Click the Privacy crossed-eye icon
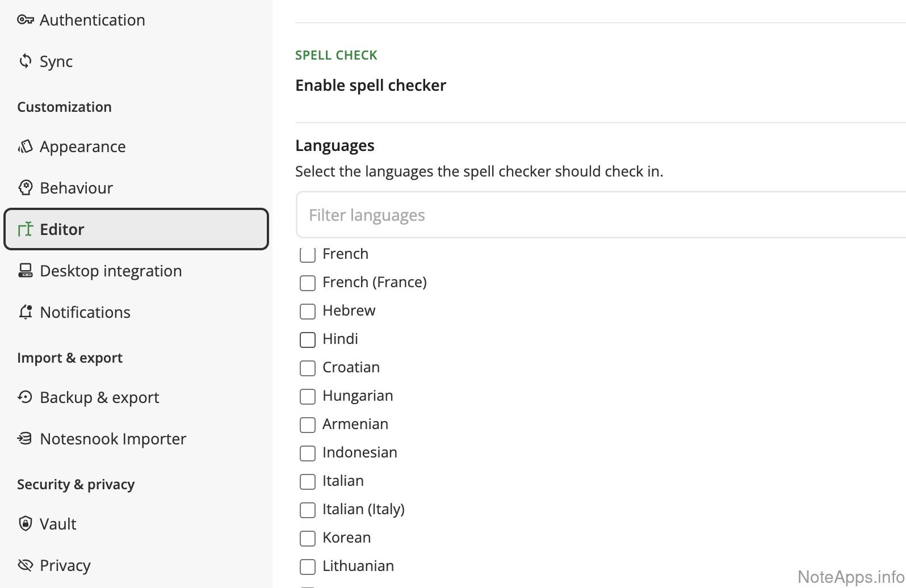906x588 pixels. [x=25, y=565]
